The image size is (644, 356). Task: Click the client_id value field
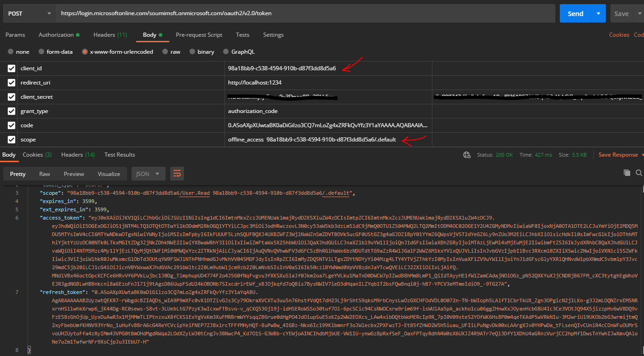pos(328,68)
